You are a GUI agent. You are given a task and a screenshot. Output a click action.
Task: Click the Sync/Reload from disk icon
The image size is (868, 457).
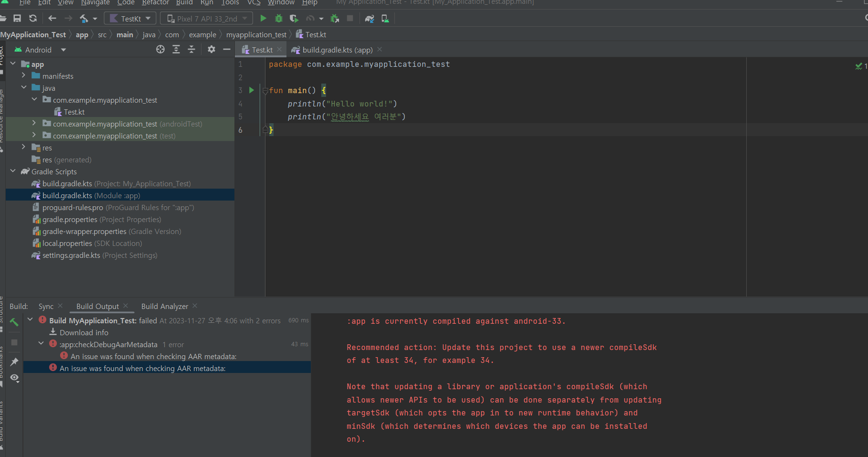33,19
